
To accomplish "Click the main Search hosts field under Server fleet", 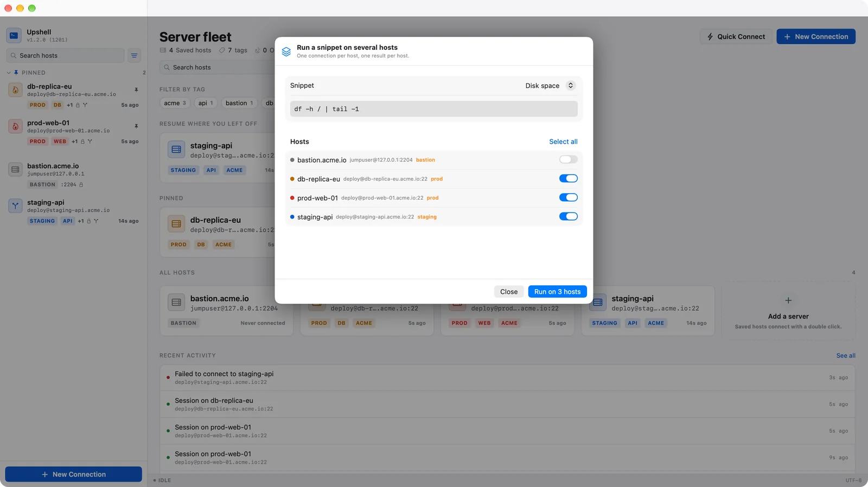I will 217,67.
